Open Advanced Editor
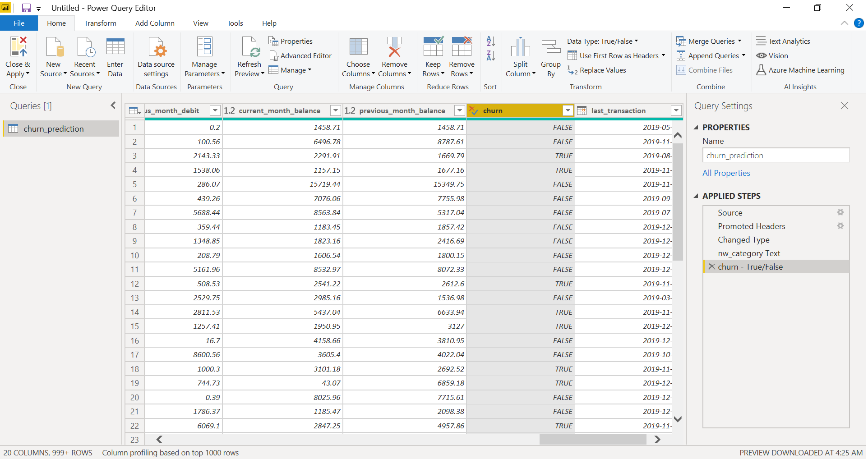This screenshot has height=459, width=868. click(x=300, y=56)
